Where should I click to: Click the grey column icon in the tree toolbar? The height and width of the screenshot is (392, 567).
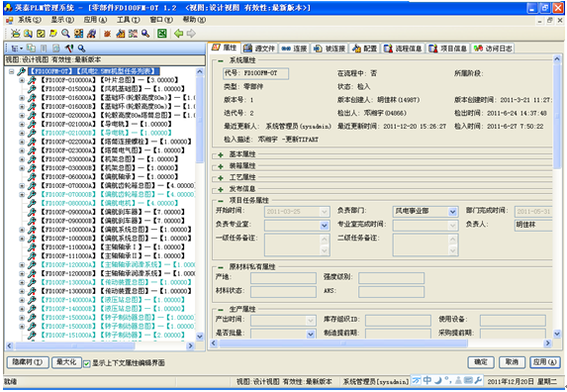tap(44, 49)
